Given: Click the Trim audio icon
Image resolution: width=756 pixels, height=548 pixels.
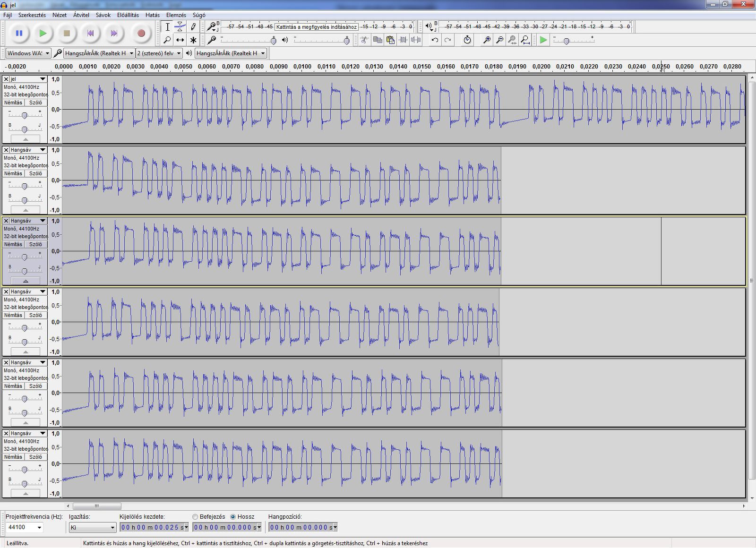Looking at the screenshot, I should pos(403,40).
